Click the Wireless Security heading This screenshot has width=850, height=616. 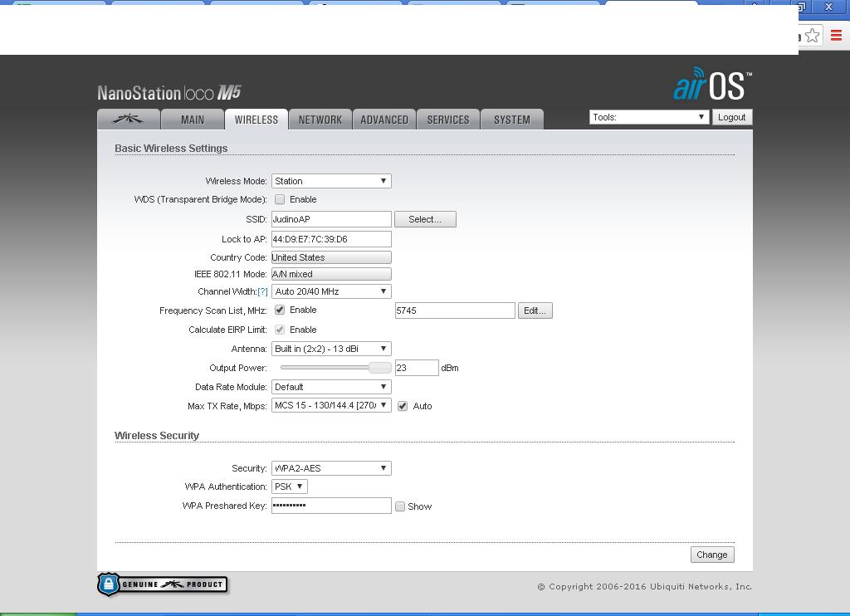tap(157, 435)
